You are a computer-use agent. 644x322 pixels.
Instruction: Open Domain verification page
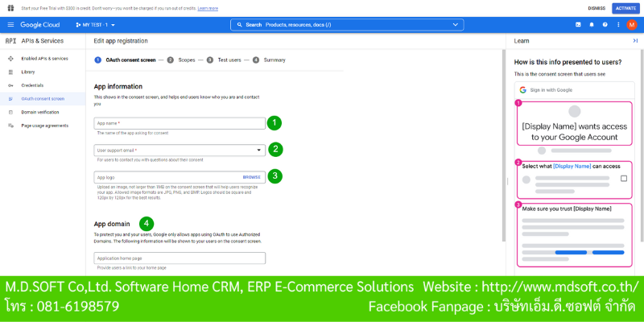(40, 112)
